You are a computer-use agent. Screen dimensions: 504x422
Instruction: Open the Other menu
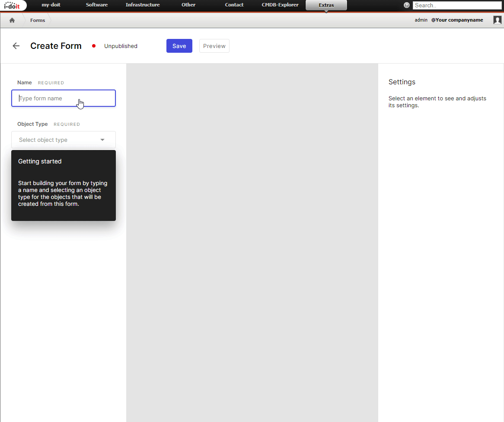click(188, 5)
